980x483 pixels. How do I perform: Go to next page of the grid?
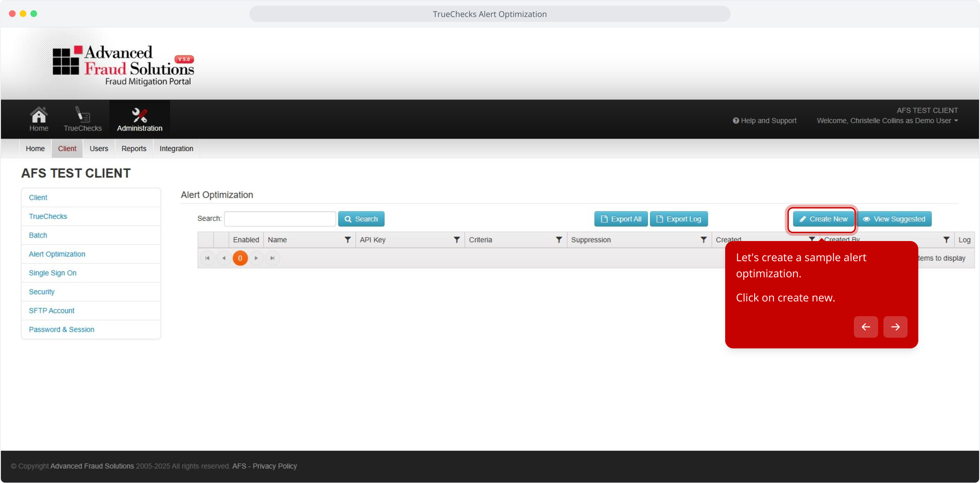[256, 258]
